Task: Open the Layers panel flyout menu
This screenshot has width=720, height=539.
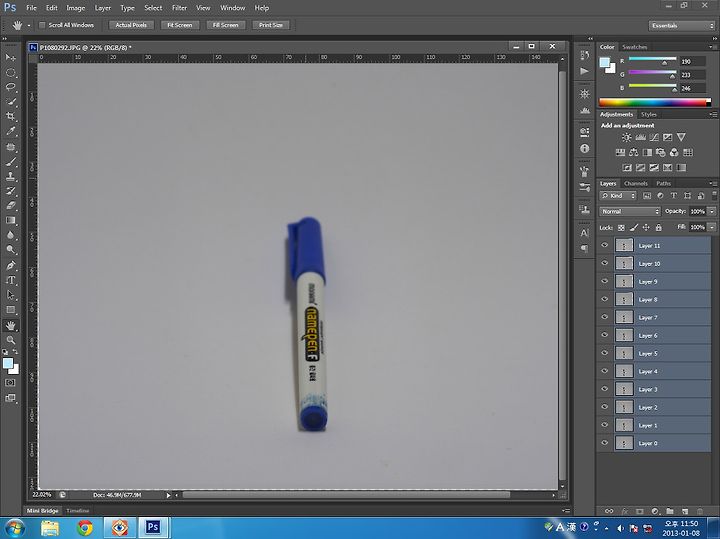Action: click(x=712, y=183)
